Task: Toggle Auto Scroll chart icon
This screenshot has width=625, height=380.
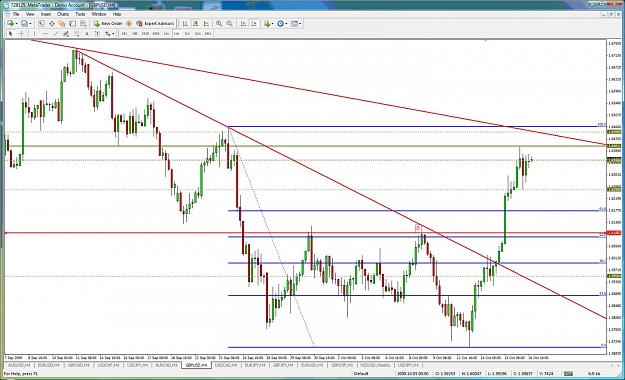Action: (243, 24)
